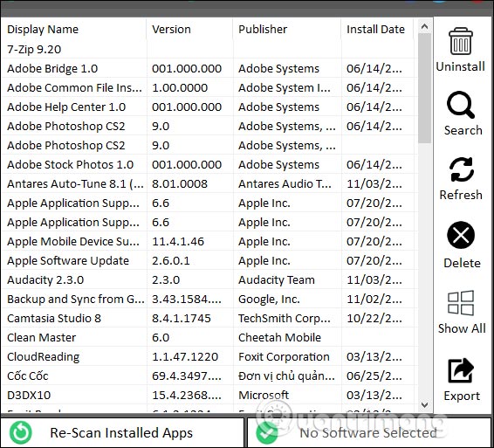This screenshot has width=494, height=448.
Task: Click the vertical scrollbar thumb
Action: 424,88
